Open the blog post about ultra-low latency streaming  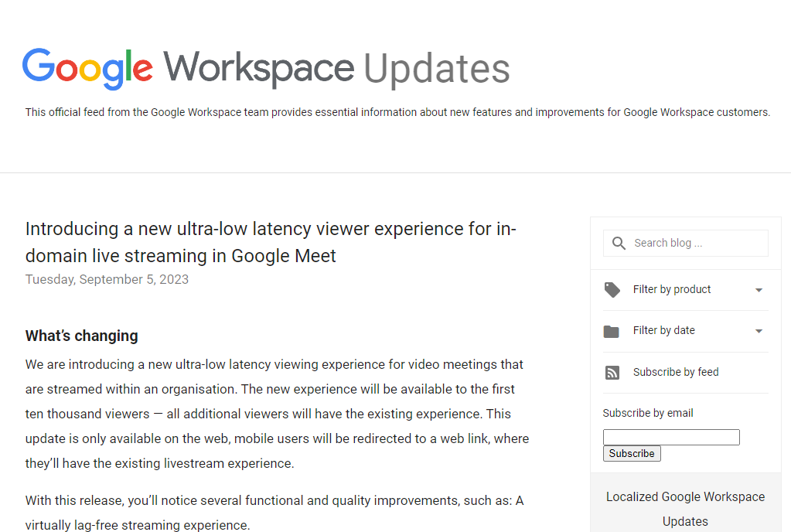click(271, 242)
